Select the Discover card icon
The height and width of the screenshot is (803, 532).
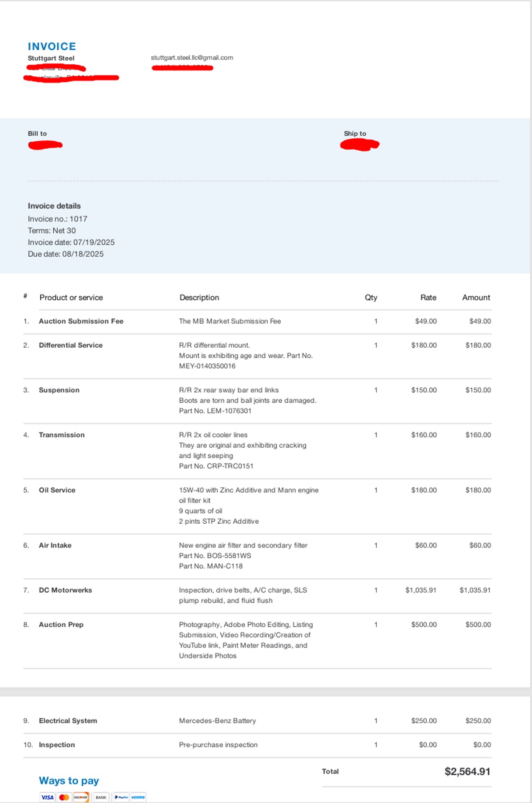click(81, 797)
